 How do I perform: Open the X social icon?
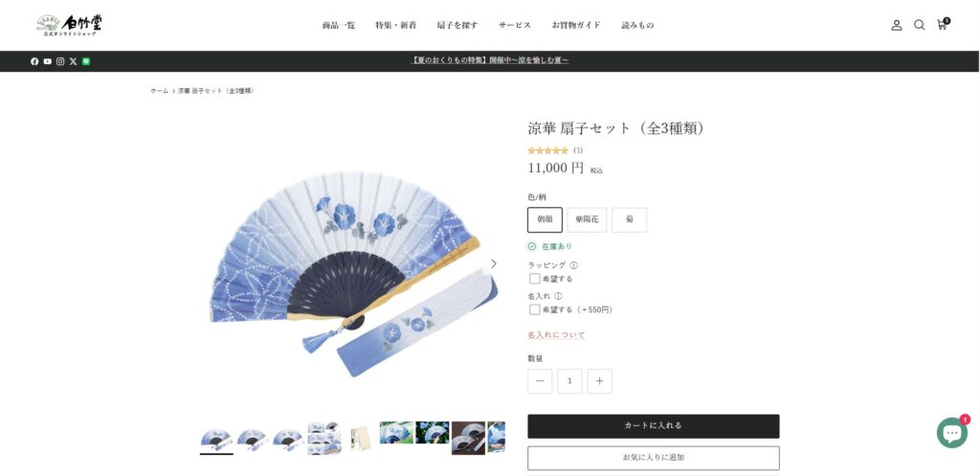[x=73, y=61]
